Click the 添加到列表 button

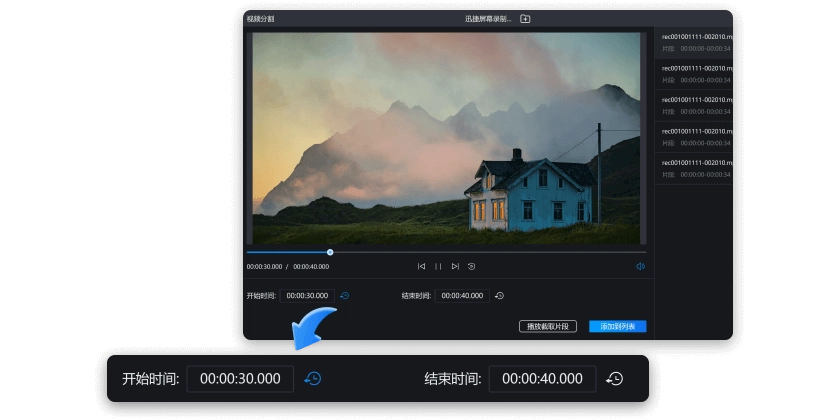[x=618, y=326]
